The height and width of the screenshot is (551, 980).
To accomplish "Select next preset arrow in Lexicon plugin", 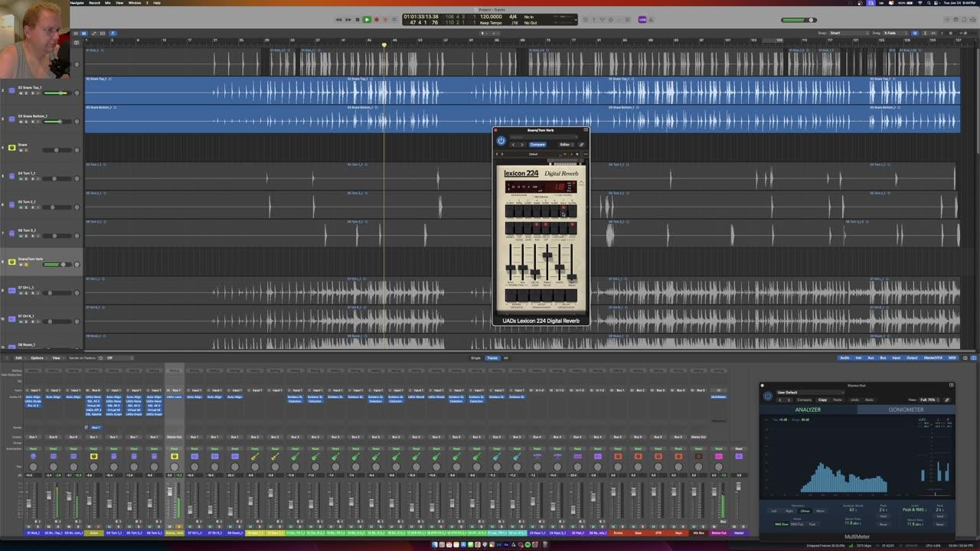I will coord(521,145).
